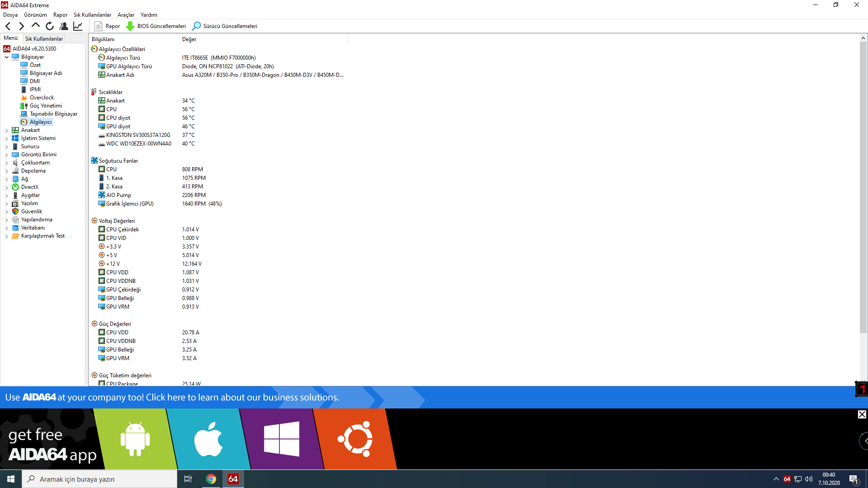Click the Değer column header
868x488 pixels.
coord(263,39)
